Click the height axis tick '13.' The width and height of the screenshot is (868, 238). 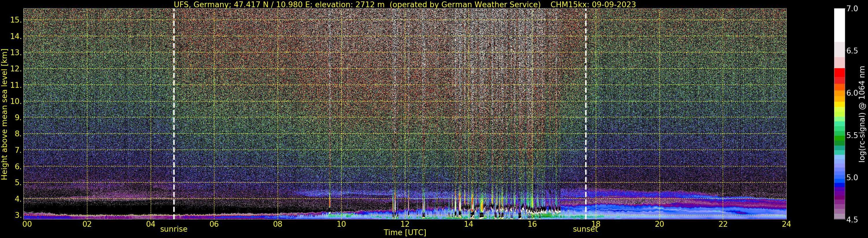click(16, 53)
